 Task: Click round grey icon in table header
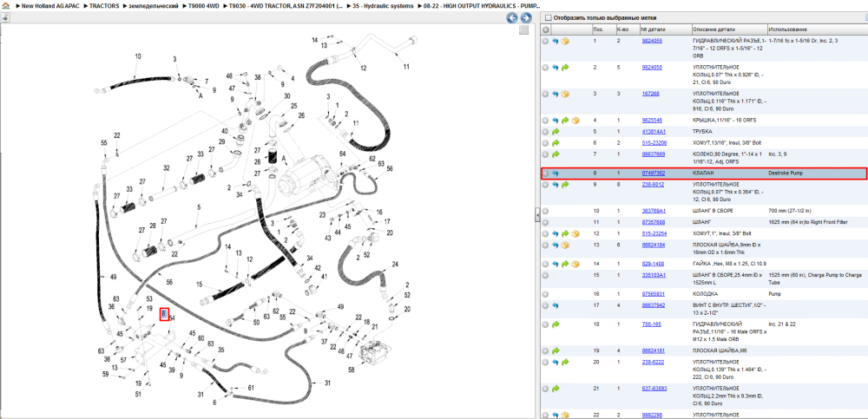(546, 29)
